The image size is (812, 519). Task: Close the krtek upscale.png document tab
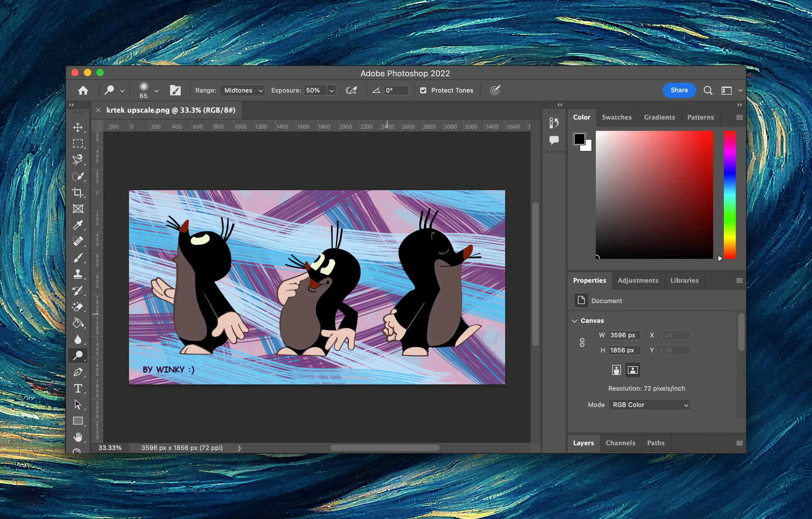point(98,110)
